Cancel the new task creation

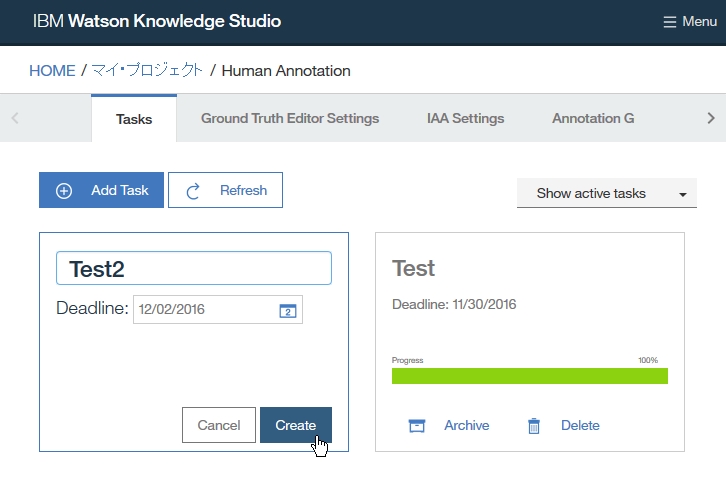pos(218,425)
